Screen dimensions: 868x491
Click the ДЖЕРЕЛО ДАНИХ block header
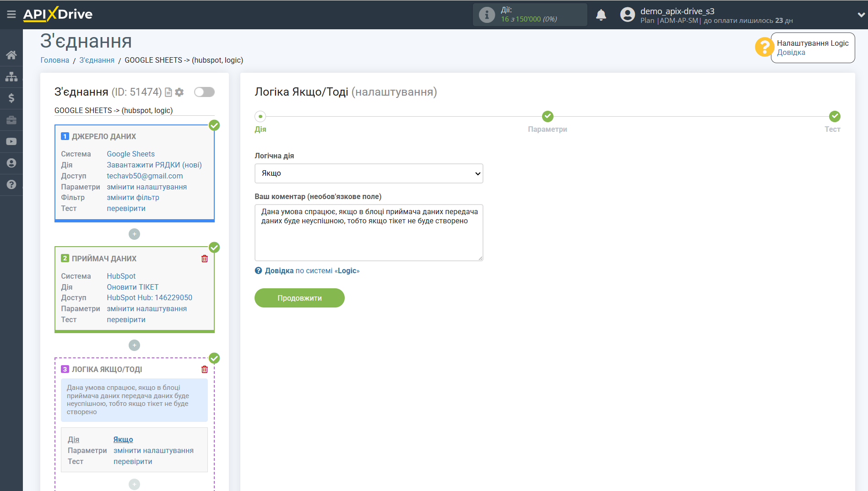pos(104,136)
